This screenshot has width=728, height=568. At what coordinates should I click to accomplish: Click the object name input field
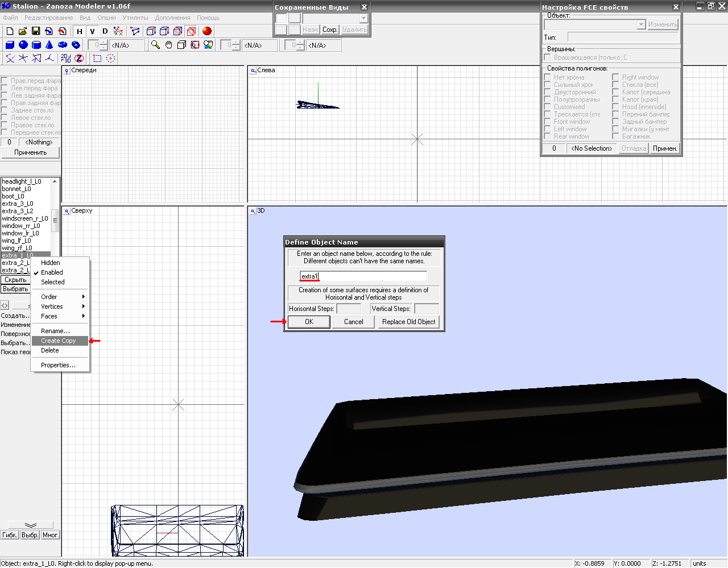pos(363,276)
